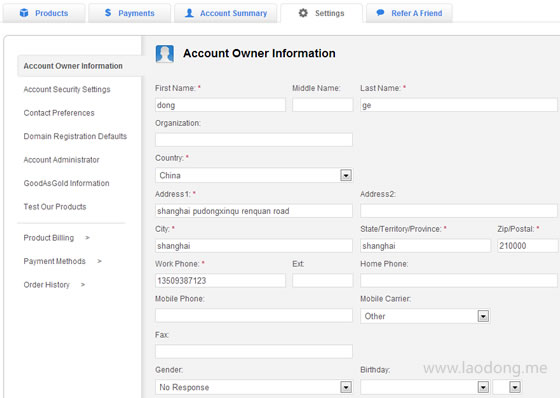Click the Organization input field

coord(254,140)
